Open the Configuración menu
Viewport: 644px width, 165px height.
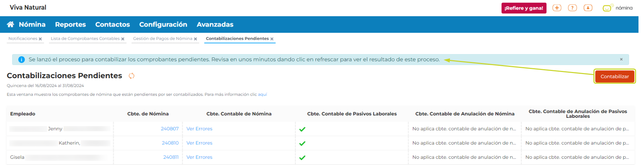163,24
